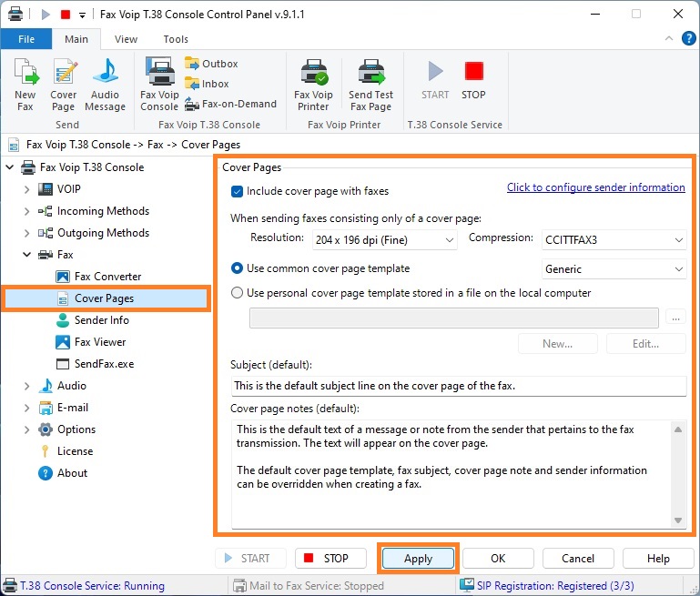700x596 pixels.
Task: Select Use common cover page template
Action: [237, 268]
